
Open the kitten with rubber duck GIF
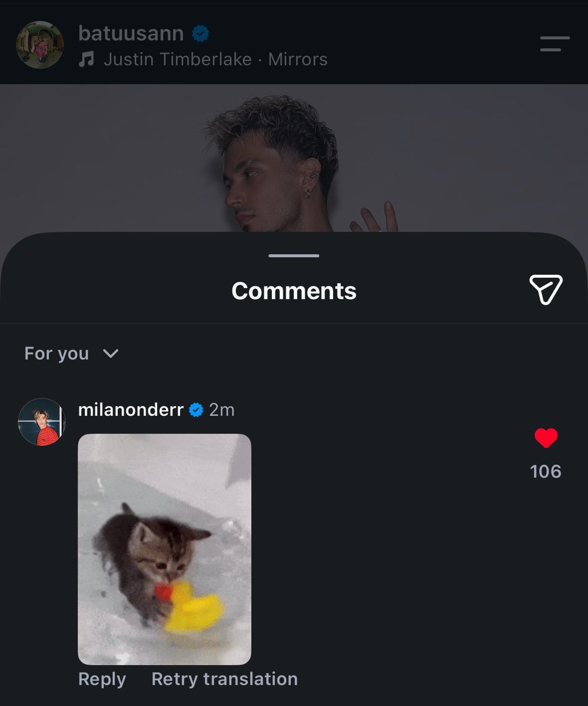tap(165, 550)
